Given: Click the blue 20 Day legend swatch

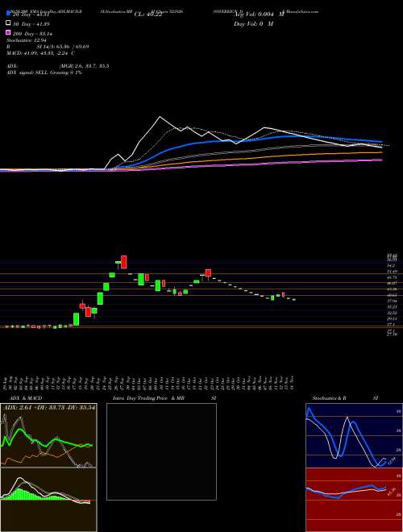Looking at the screenshot, I should click(8, 14).
